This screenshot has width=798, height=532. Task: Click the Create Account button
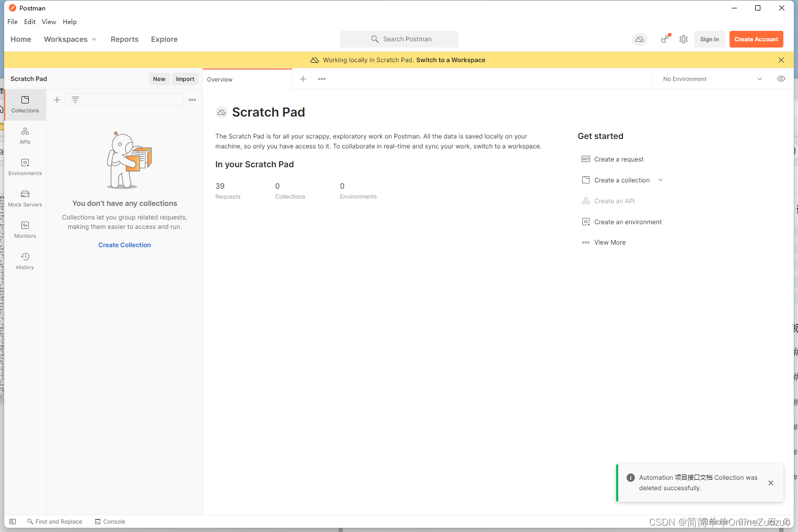756,39
